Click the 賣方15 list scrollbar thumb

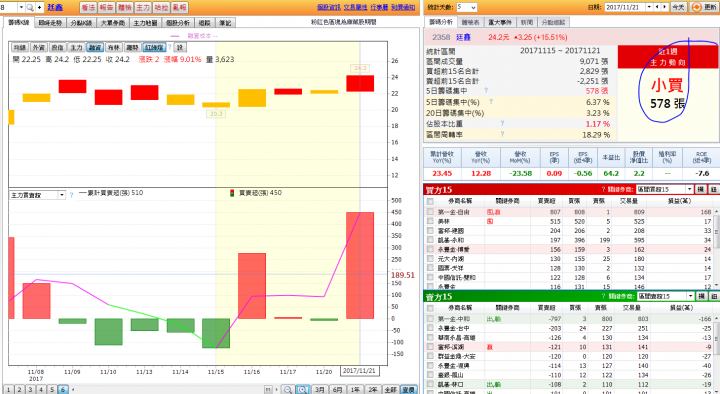(x=716, y=337)
